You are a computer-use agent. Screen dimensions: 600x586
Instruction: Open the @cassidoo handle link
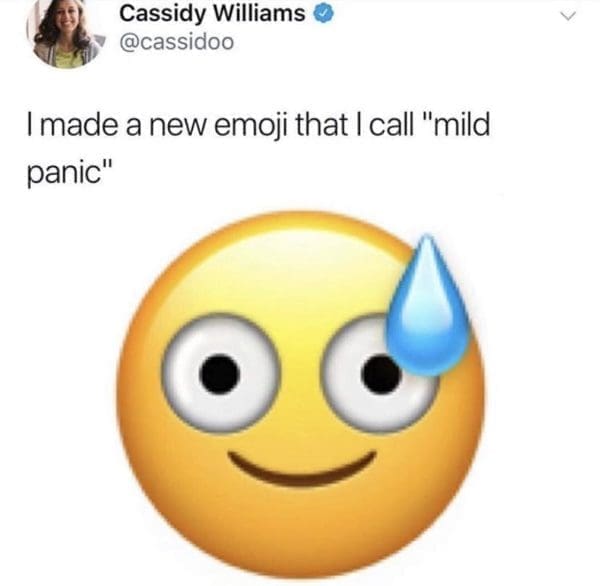click(x=176, y=42)
